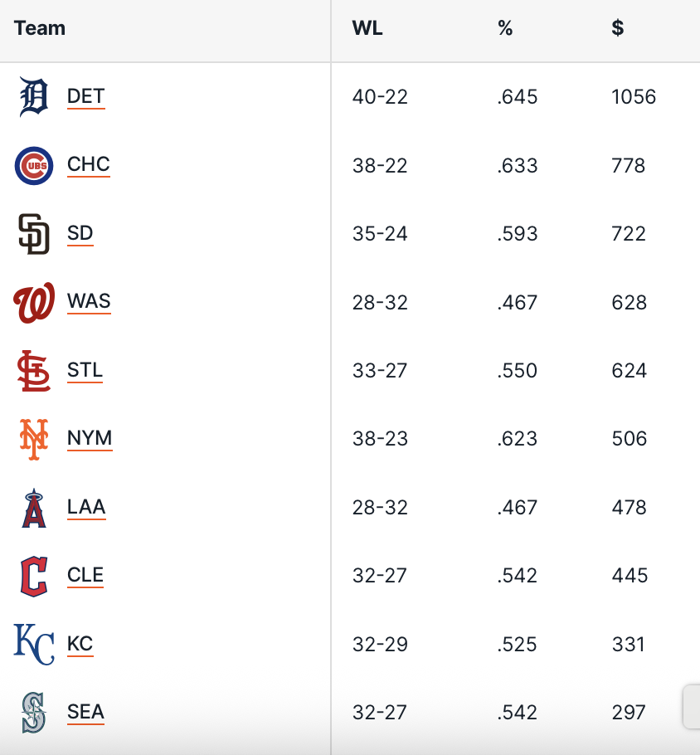Screen dimensions: 700x755
Task: Open the DET team link
Action: click(x=85, y=96)
